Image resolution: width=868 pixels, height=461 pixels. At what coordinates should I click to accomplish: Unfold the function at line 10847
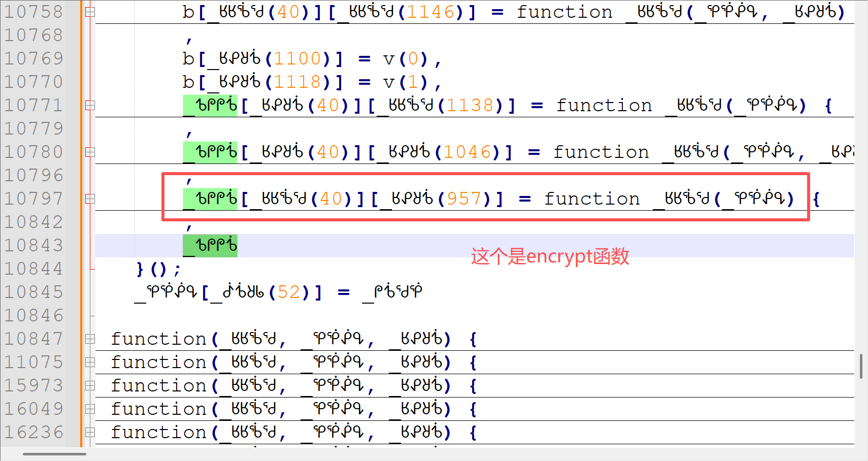point(90,339)
